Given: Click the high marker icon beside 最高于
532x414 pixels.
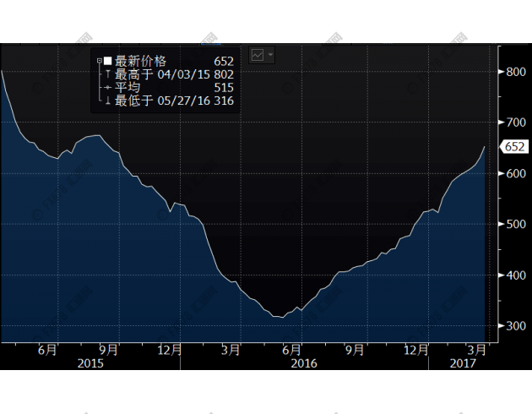Looking at the screenshot, I should [108, 74].
